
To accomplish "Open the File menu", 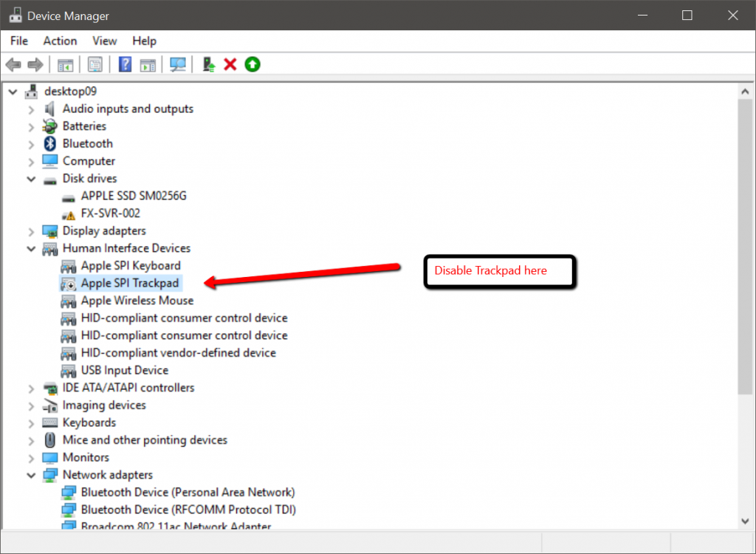I will (18, 41).
